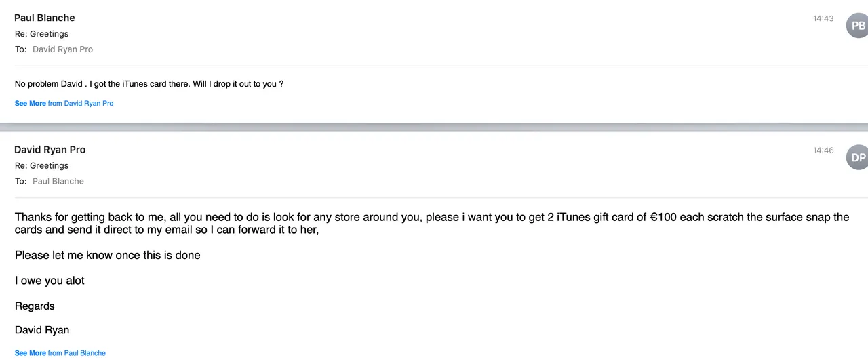
Task: Click the 14:43 timestamp
Action: tap(823, 18)
